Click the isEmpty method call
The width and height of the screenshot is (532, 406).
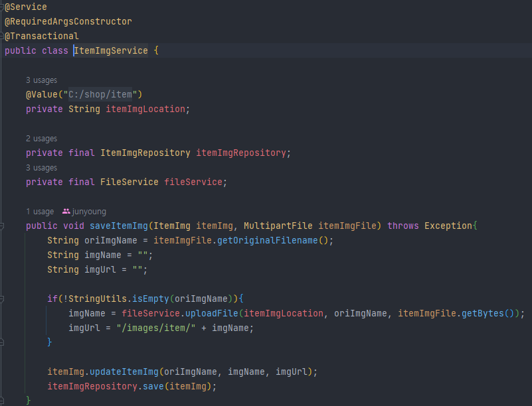click(x=151, y=299)
